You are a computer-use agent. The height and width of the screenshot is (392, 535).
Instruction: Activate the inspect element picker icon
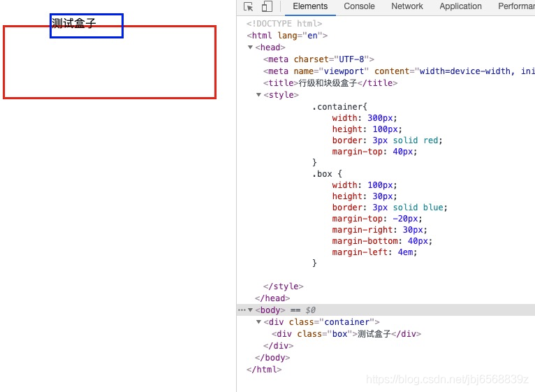(x=249, y=6)
